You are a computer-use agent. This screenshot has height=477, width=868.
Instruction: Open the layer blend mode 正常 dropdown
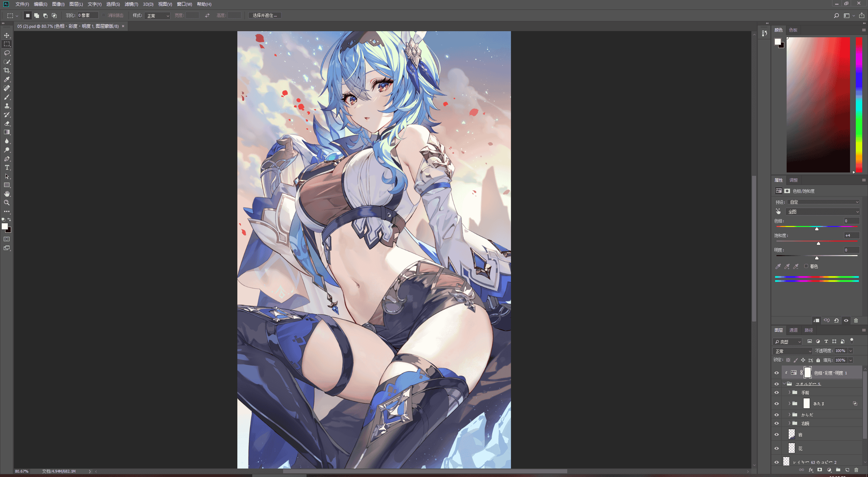[792, 351]
